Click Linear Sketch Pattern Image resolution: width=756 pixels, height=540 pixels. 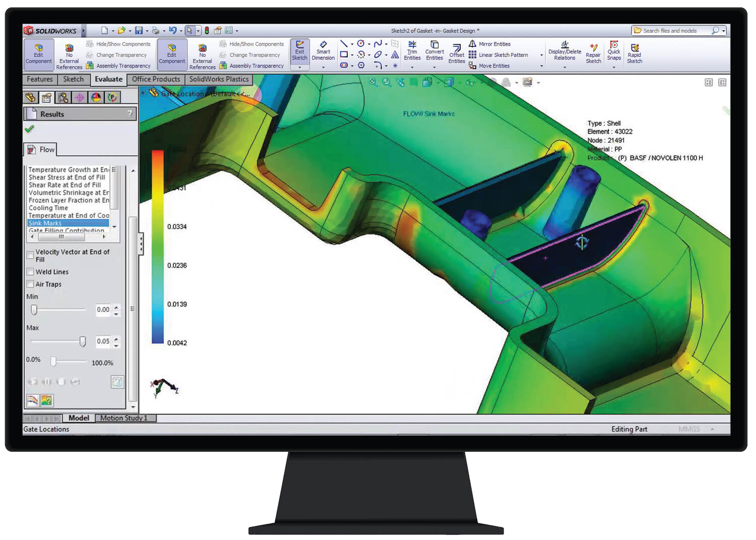(x=498, y=55)
